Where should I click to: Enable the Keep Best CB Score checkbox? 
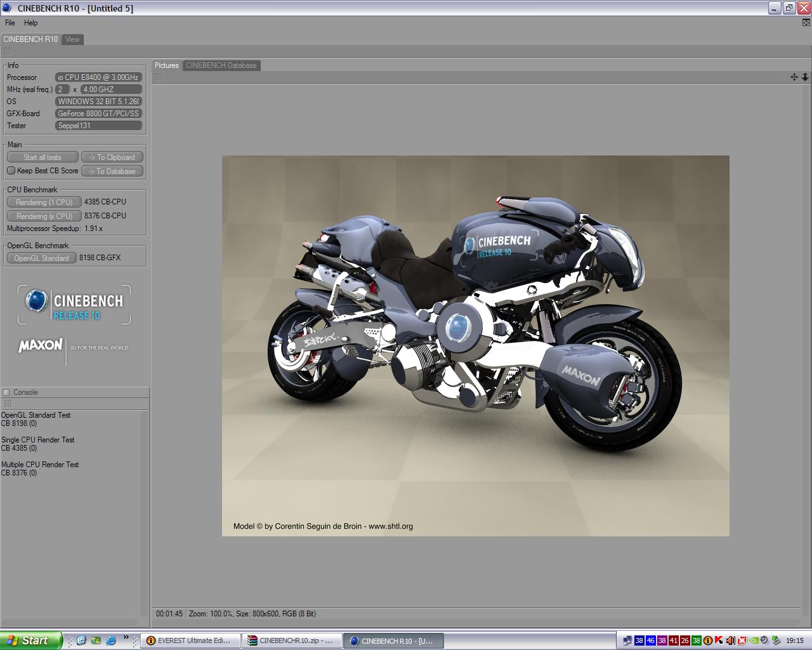click(11, 171)
